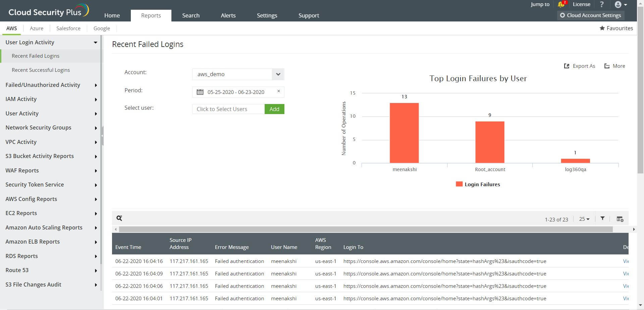644x310 pixels.
Task: Click the Add button next to user selection
Action: pyautogui.click(x=274, y=109)
